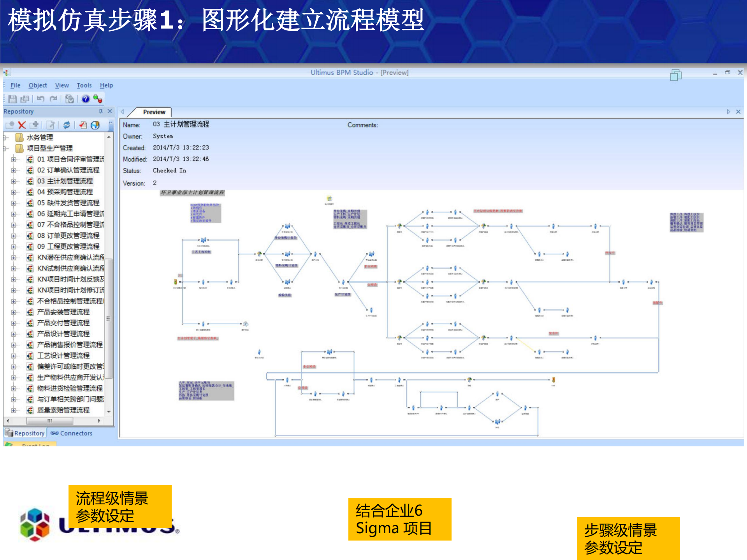
Task: Click the connector link icon on the main toolbar
Action: click(98, 99)
